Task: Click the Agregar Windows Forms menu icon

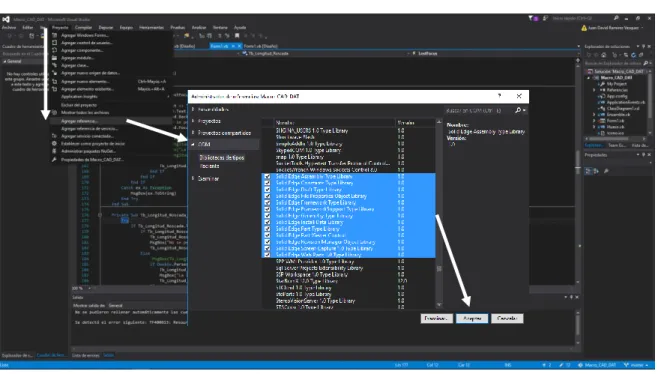Action: point(55,35)
